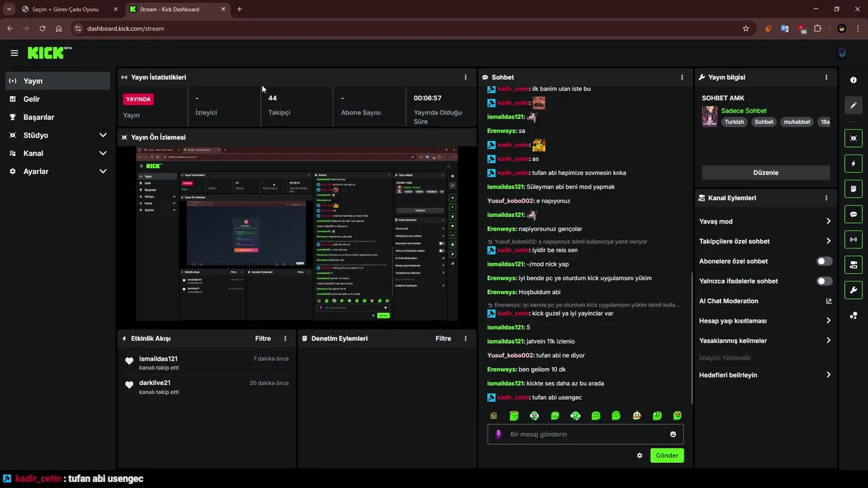Viewport: 868px width, 488px height.
Task: Expand the Kanal sidebar section
Action: [x=58, y=153]
